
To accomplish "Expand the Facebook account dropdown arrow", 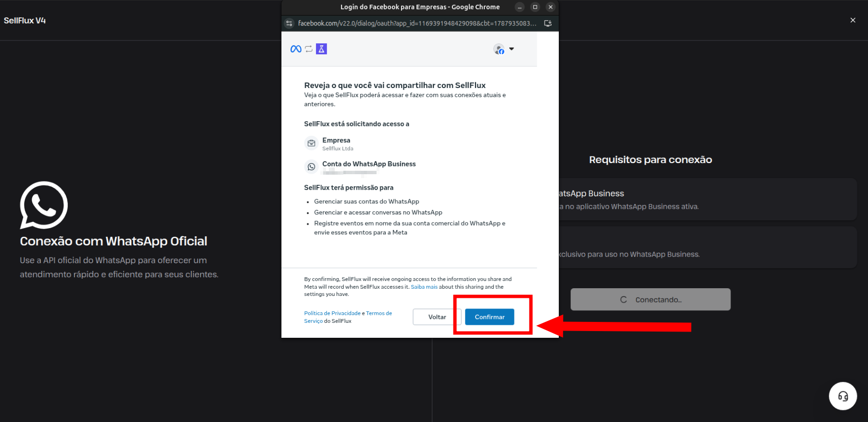I will 512,49.
